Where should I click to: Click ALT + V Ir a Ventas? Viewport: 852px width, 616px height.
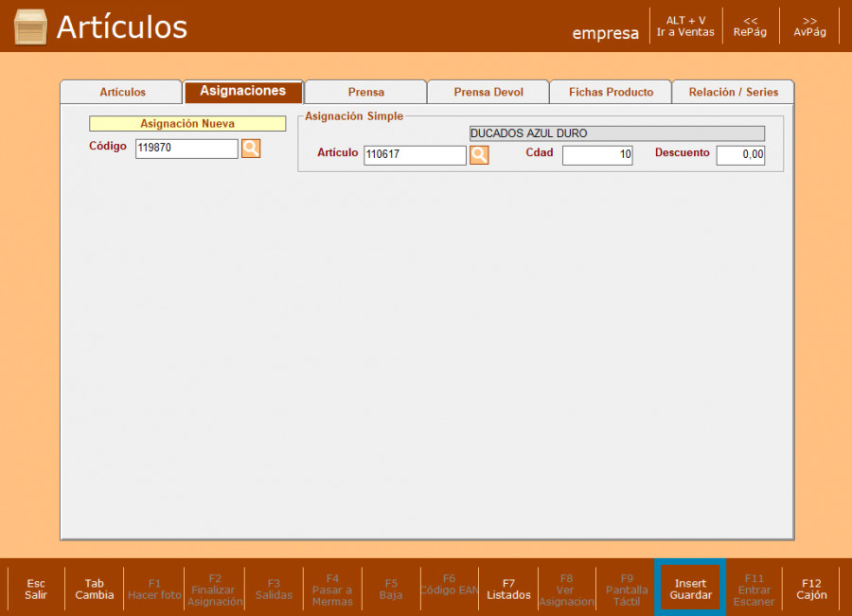[x=685, y=26]
